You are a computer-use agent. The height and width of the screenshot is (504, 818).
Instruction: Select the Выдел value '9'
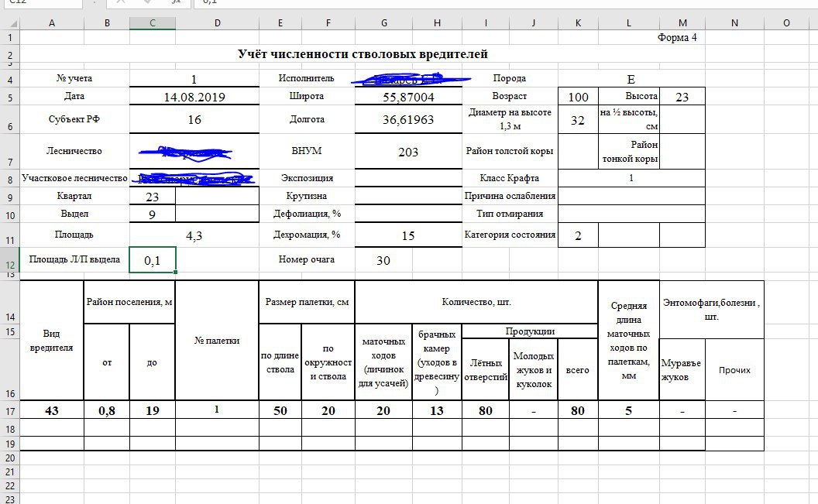click(153, 214)
